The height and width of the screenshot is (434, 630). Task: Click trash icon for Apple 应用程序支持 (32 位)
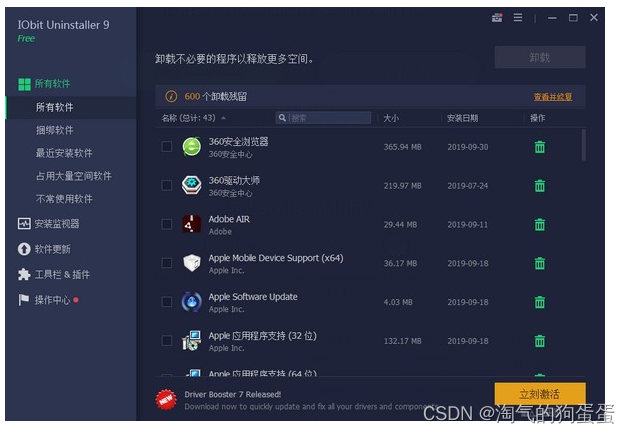point(540,341)
